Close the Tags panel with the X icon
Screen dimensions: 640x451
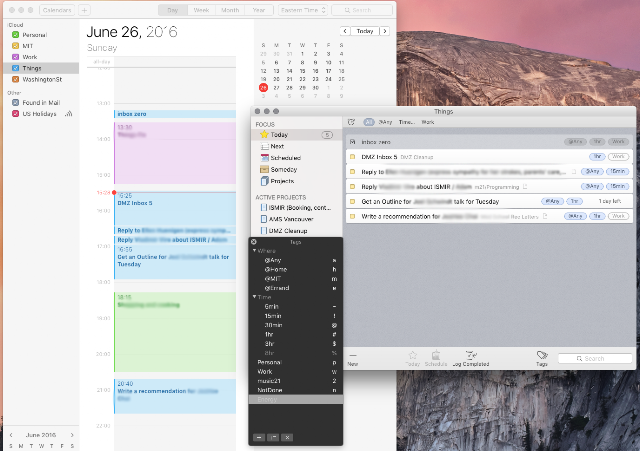pyautogui.click(x=253, y=242)
